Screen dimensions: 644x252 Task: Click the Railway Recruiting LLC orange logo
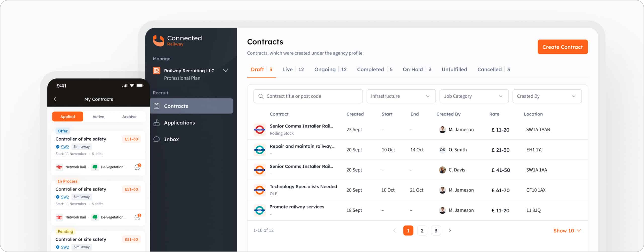[157, 71]
